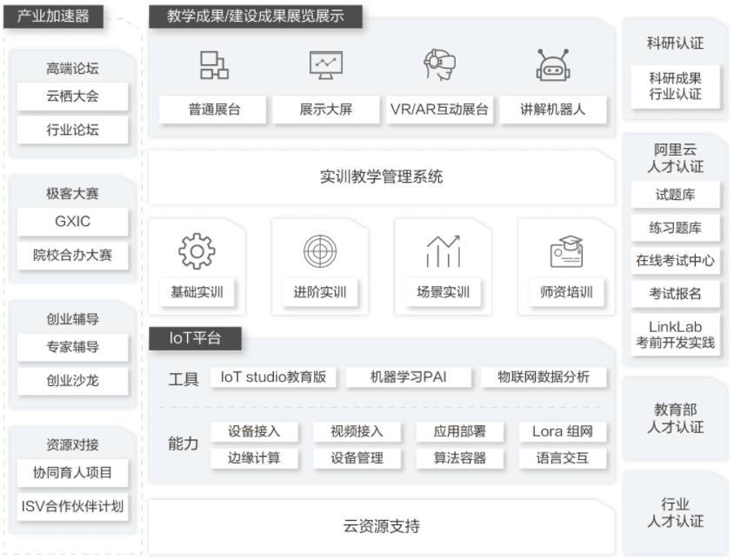Click the 试题库 item
Screen dimensions: 734x560
pyautogui.click(x=676, y=195)
